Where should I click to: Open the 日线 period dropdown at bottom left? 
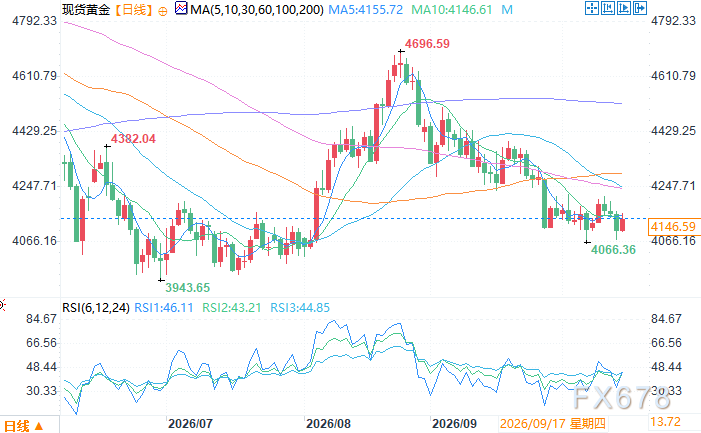pos(23,425)
